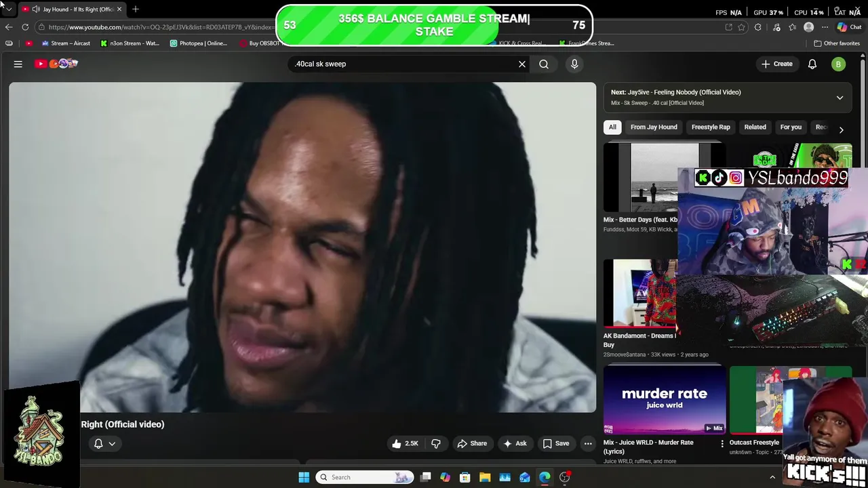Open the browser profile avatar
This screenshot has height=488, width=868.
pos(808,27)
